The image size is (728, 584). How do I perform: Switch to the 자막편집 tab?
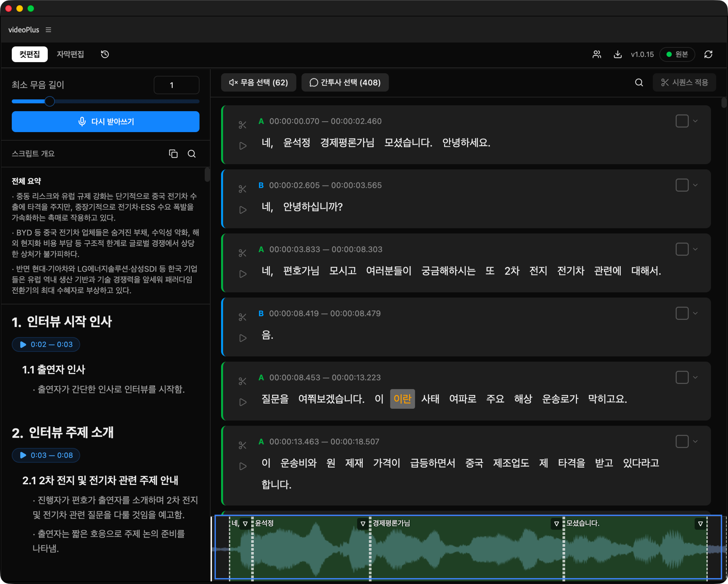point(70,54)
